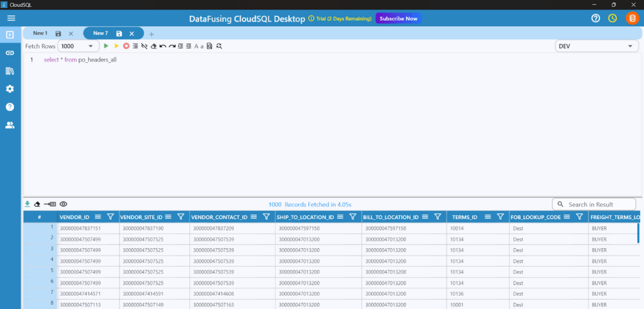Open the settings gear in sidebar

[10, 89]
